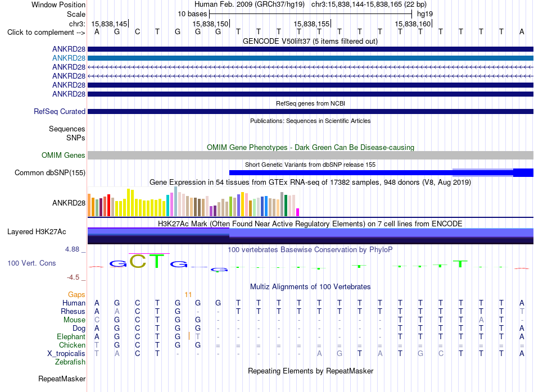Image resolution: width=534 pixels, height=392 pixels.
Task: Click the only C base in the top sequence ruler
Action: (137, 31)
